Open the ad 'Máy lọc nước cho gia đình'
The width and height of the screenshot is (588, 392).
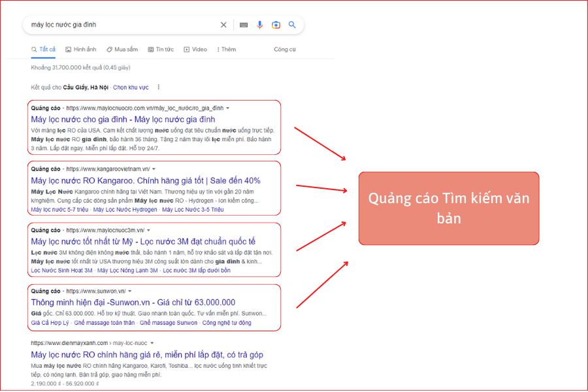pyautogui.click(x=123, y=120)
